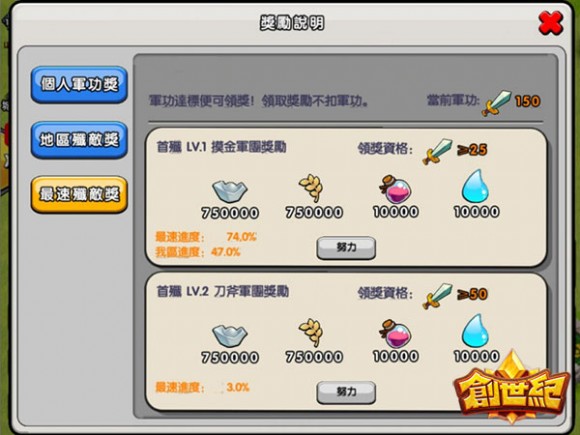580x435 pixels.
Task: Open the 地區殲敵獎 tab
Action: (79, 140)
